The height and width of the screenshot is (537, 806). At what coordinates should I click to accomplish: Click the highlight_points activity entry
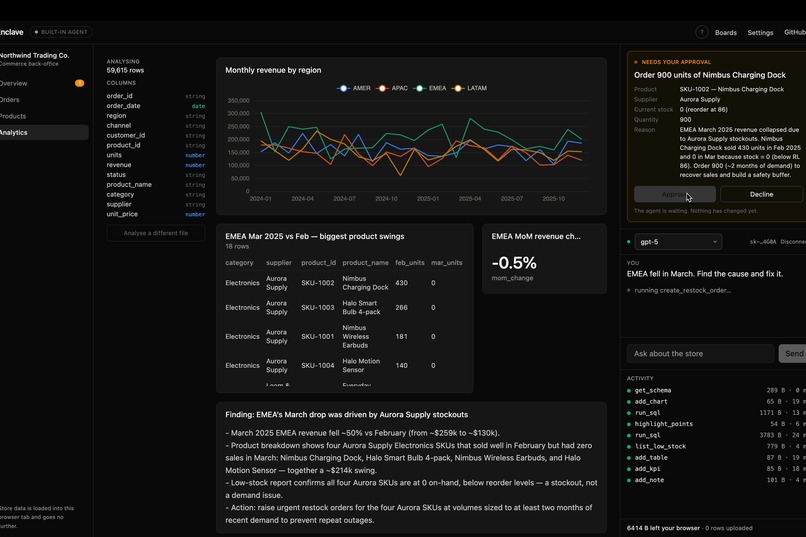tap(716, 424)
